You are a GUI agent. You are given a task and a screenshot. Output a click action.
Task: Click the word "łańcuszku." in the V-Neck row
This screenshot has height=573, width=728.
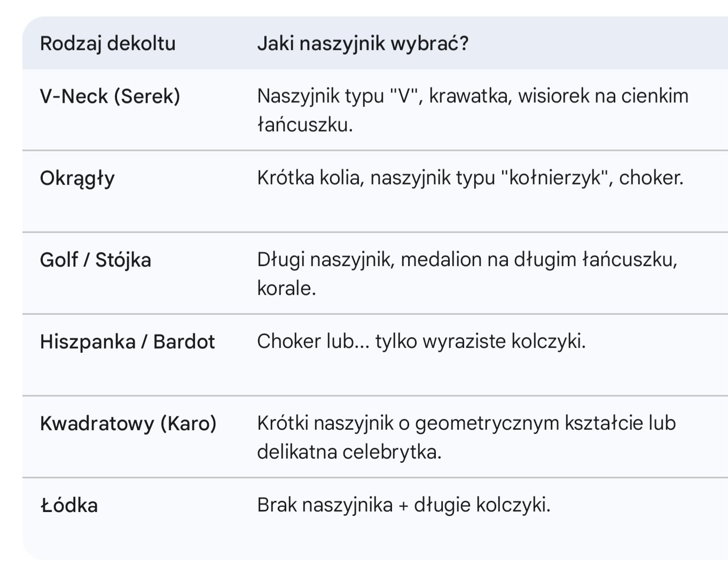[304, 125]
